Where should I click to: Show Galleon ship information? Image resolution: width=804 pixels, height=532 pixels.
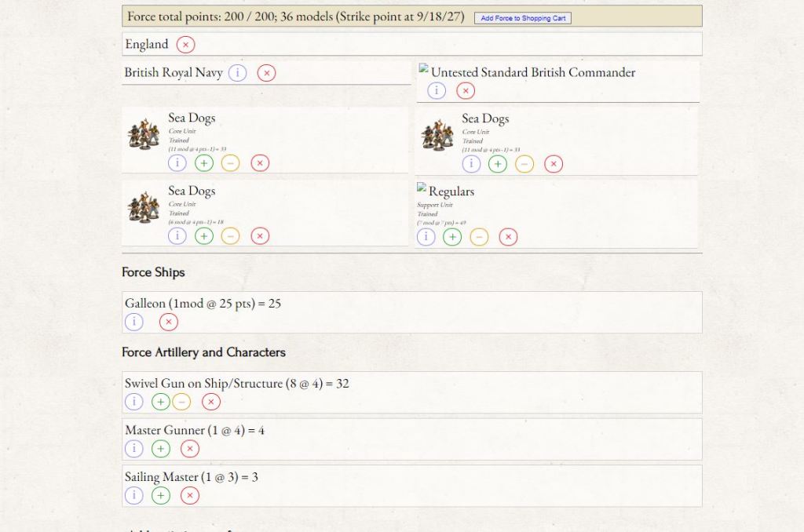(134, 322)
